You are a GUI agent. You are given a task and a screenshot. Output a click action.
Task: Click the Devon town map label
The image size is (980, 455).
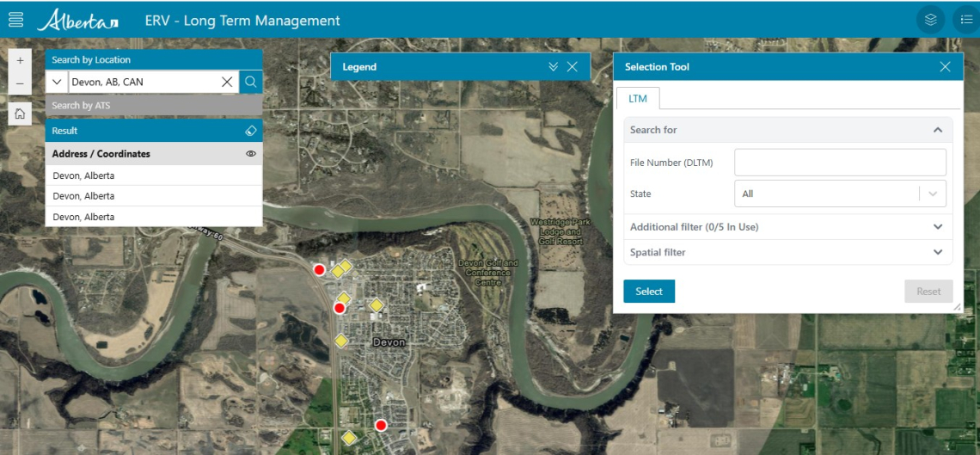[389, 342]
